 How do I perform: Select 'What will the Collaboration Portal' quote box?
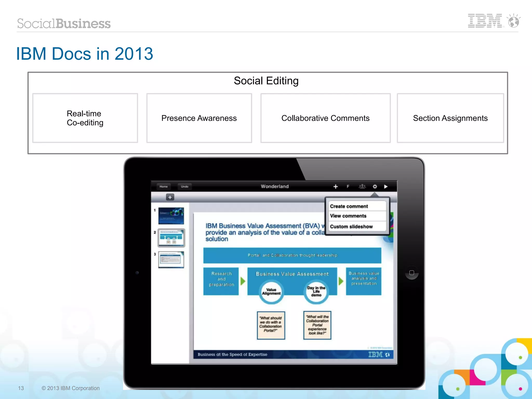coord(317,325)
